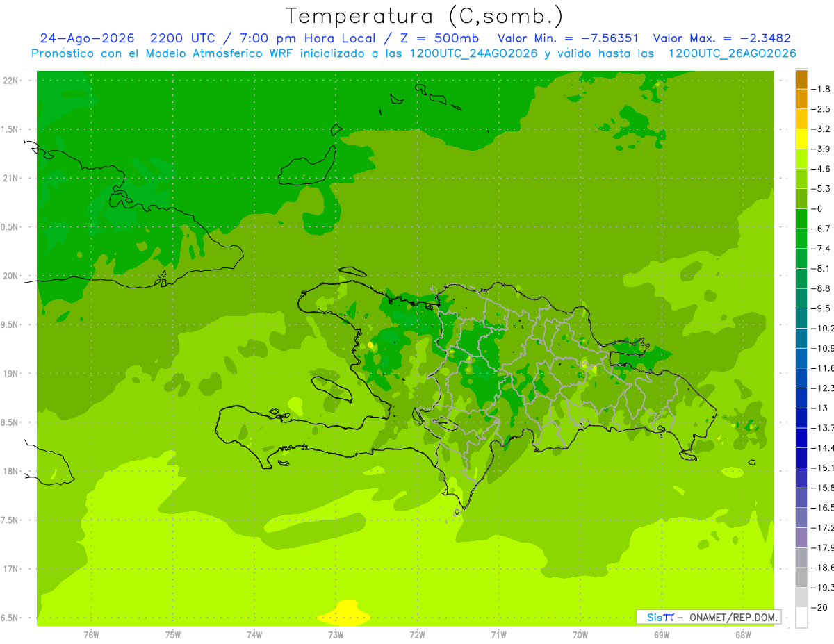Click the '71W' longitude label

coord(498,635)
